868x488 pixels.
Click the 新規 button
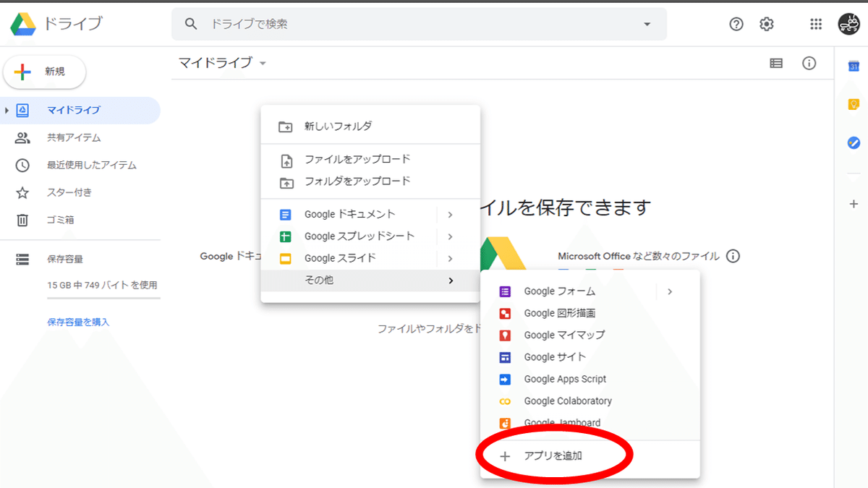[x=45, y=72]
